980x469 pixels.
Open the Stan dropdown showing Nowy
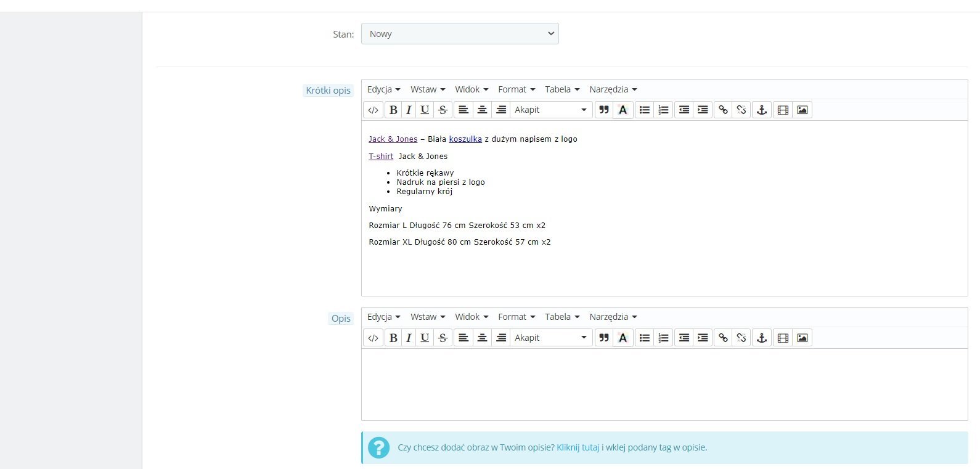(460, 34)
